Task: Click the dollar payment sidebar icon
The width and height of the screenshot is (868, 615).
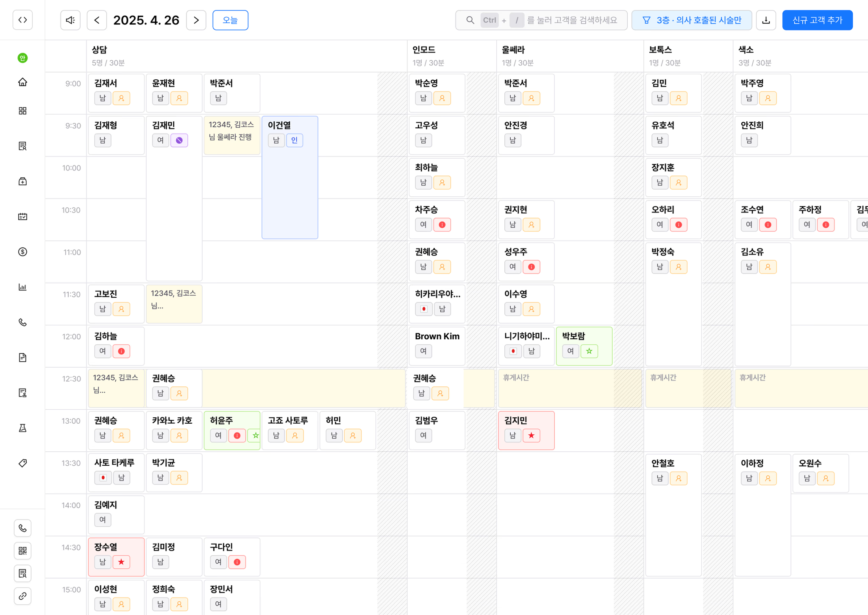Action: coord(22,252)
